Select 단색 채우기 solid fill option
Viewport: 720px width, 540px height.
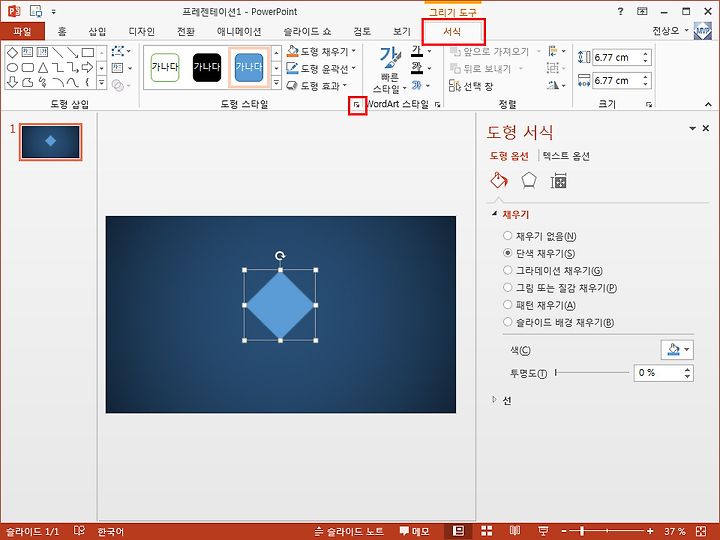coord(539,253)
